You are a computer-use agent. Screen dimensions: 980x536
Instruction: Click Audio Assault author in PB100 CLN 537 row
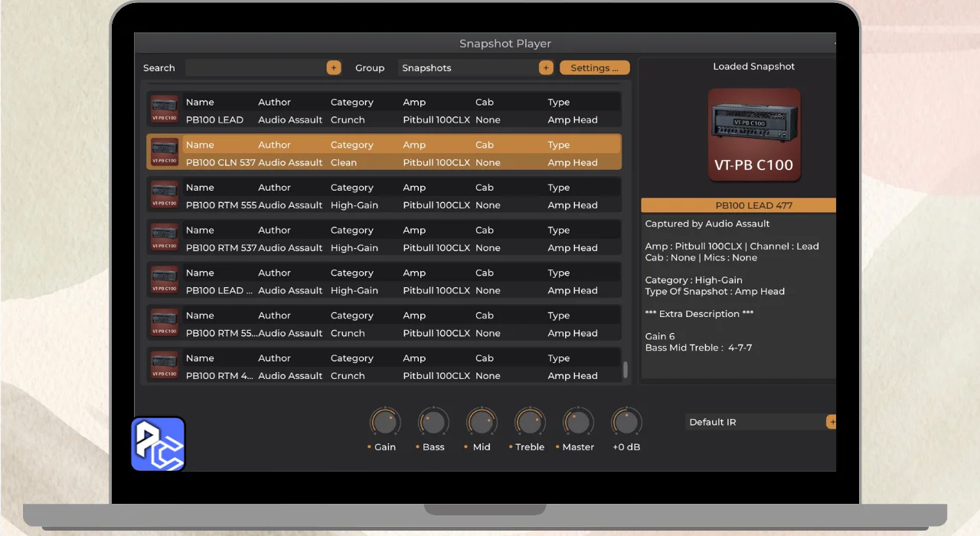(290, 162)
